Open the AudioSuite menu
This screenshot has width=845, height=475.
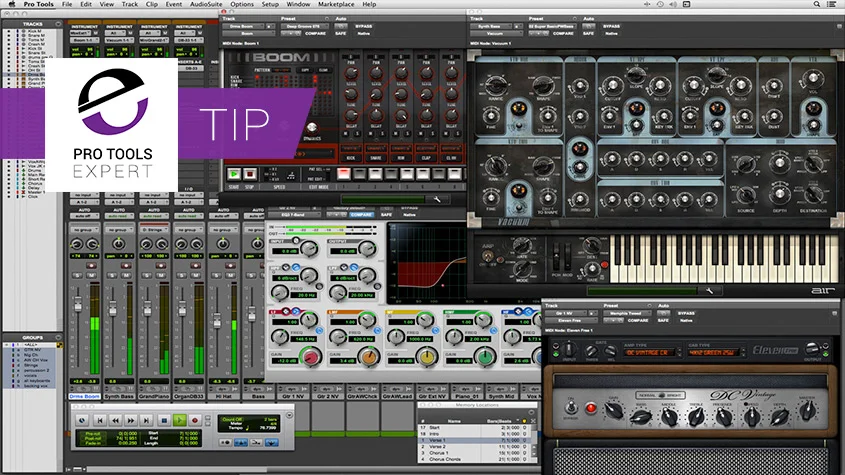pyautogui.click(x=206, y=4)
